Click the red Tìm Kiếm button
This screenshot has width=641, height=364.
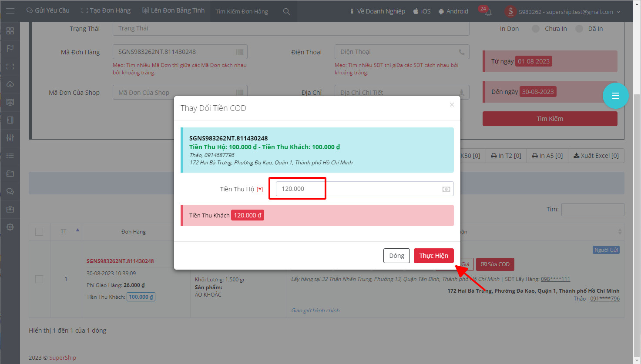point(550,119)
